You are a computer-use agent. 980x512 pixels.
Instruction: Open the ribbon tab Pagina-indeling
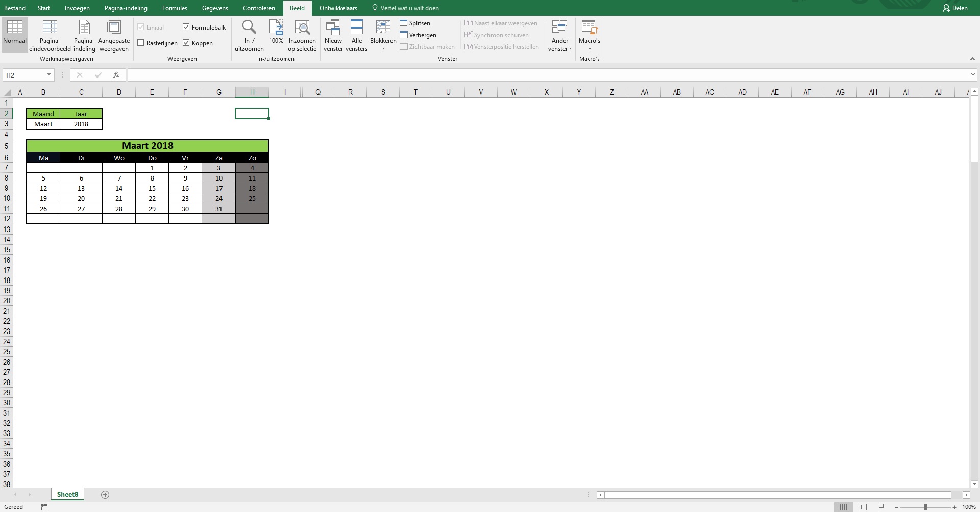point(126,8)
